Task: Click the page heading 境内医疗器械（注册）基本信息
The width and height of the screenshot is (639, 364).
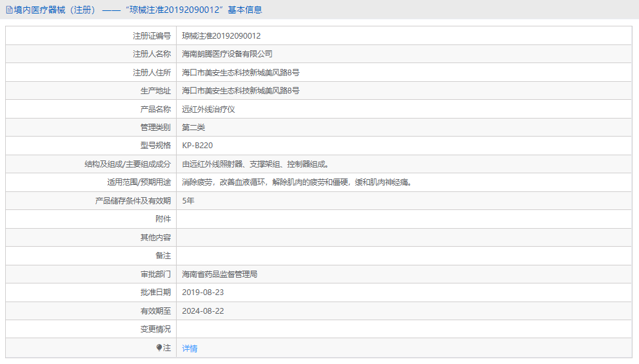Action: point(138,10)
